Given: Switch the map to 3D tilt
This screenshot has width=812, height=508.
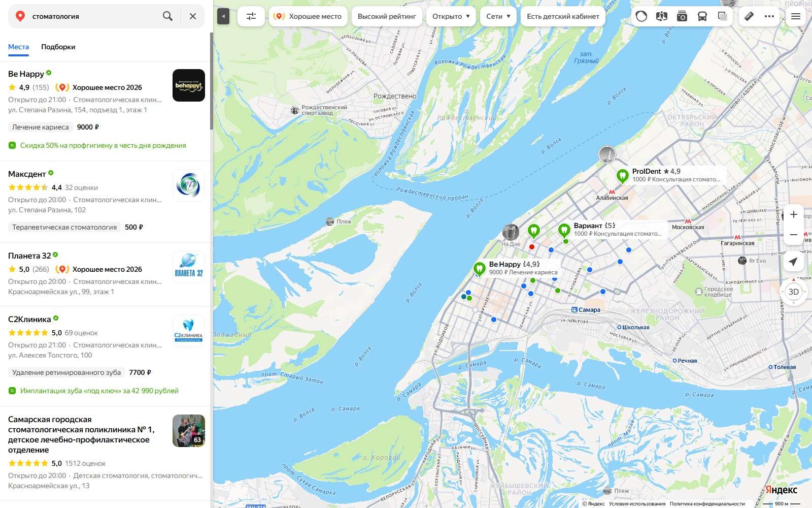Looking at the screenshot, I should [x=794, y=292].
